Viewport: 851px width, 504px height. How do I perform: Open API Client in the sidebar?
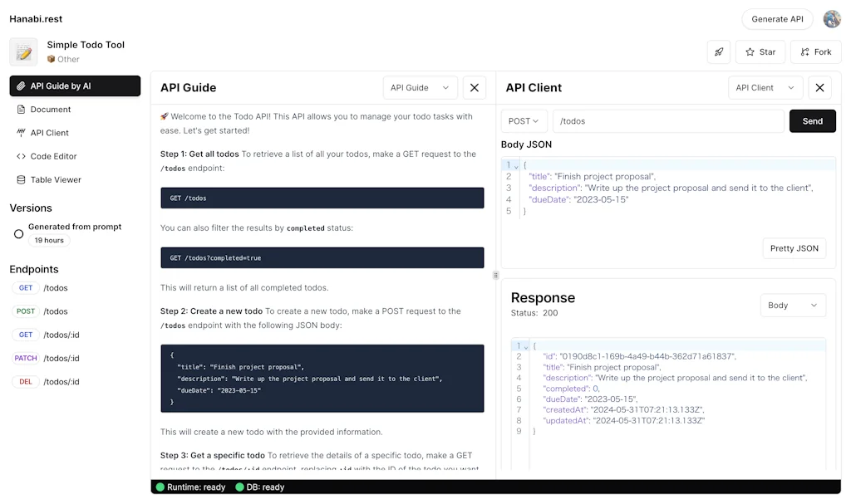(x=49, y=133)
